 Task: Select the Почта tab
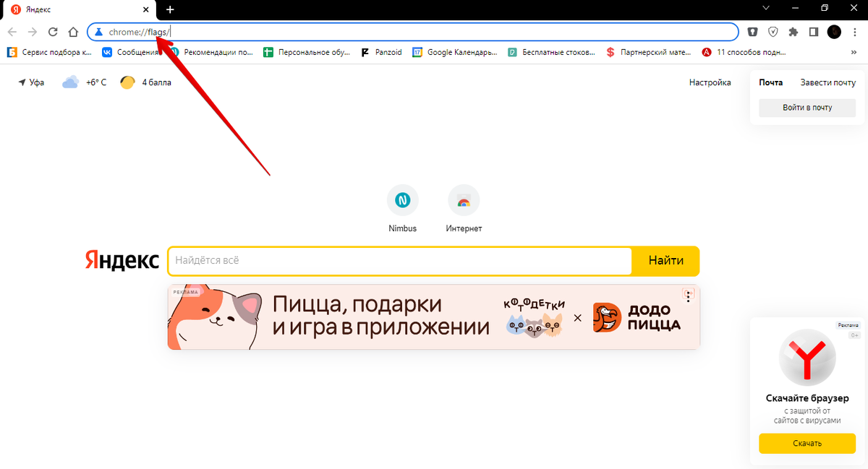pyautogui.click(x=770, y=82)
